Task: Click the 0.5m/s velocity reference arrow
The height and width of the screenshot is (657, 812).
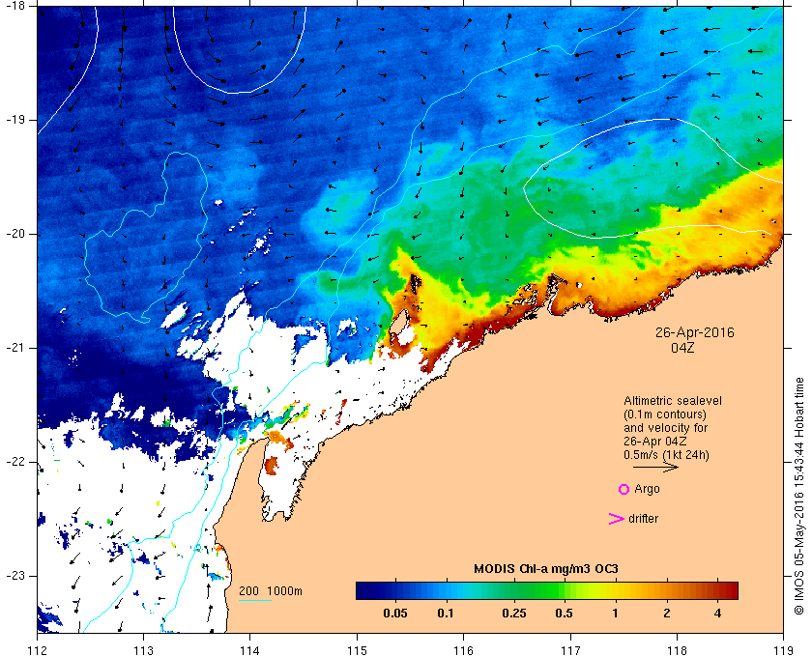Action: [655, 468]
